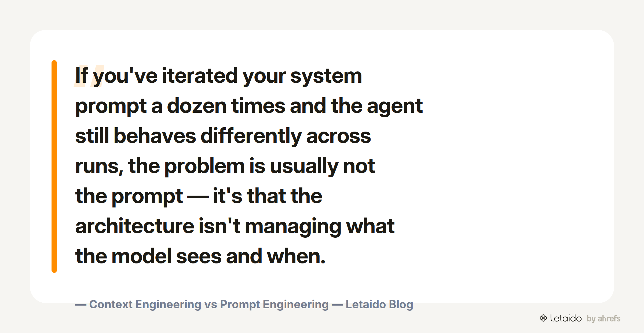644x333 pixels.
Task: Click the first line "If you've iterated your system"
Action: [219, 76]
